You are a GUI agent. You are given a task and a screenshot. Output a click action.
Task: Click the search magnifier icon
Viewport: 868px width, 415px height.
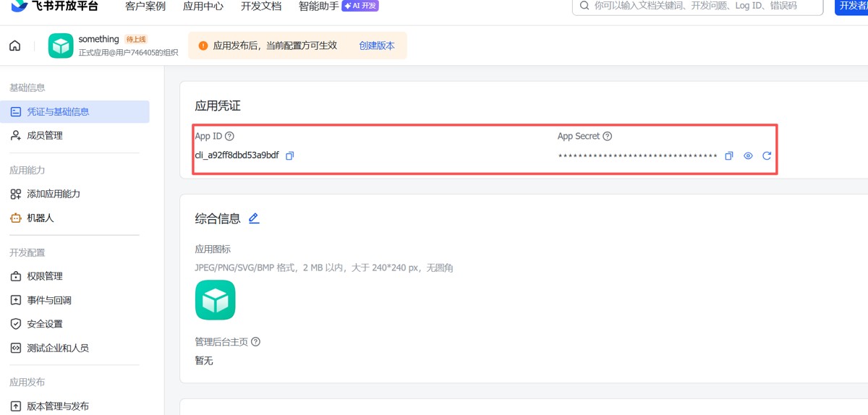pos(584,5)
